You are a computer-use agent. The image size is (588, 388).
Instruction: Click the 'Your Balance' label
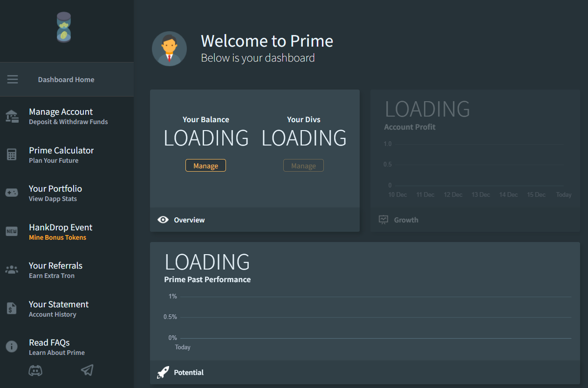tap(206, 119)
